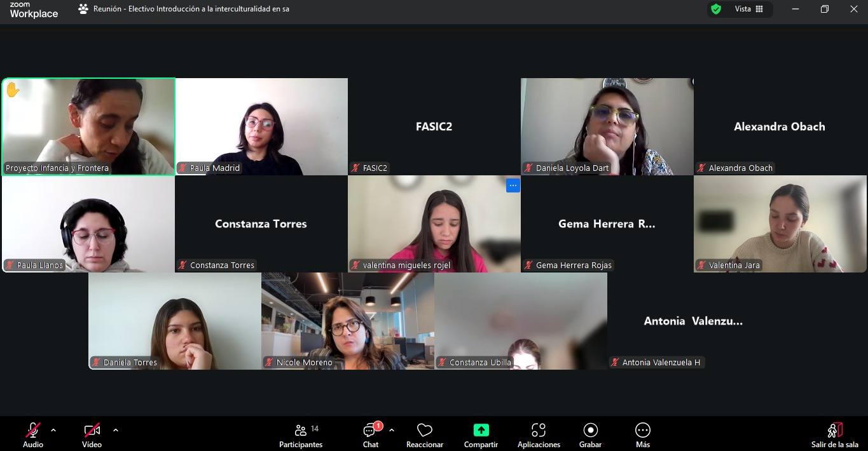This screenshot has width=868, height=451.
Task: Select Valentina Jara's video tile
Action: point(780,224)
